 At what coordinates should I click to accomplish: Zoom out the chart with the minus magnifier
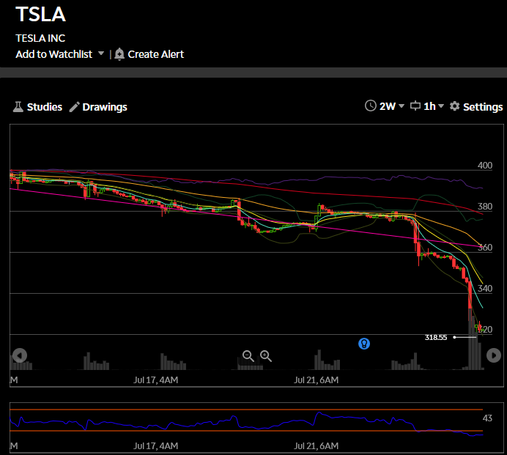point(248,356)
